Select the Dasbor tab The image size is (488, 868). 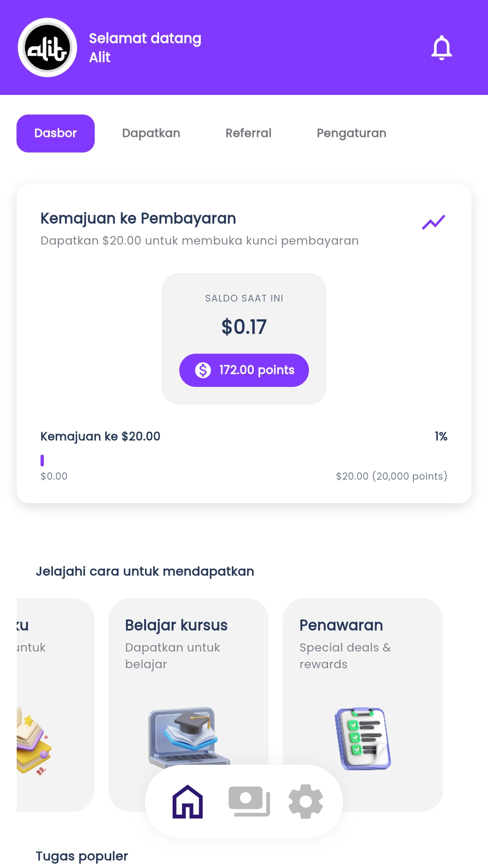[56, 133]
